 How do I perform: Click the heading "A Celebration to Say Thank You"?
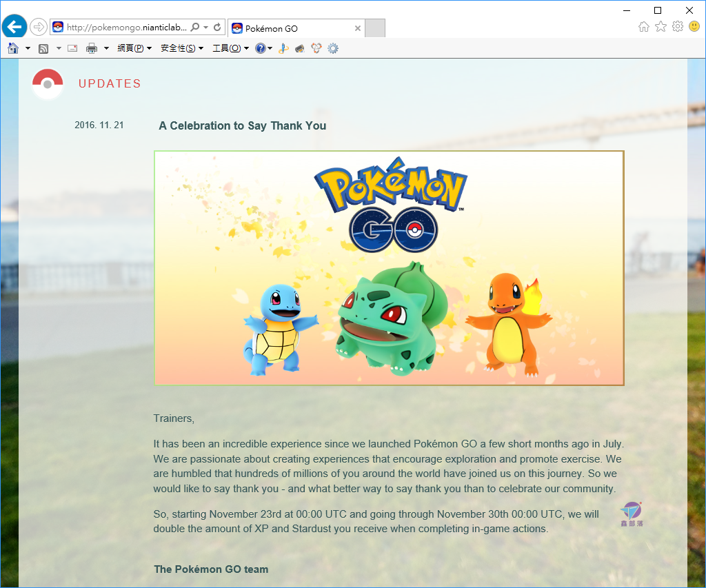(x=242, y=125)
